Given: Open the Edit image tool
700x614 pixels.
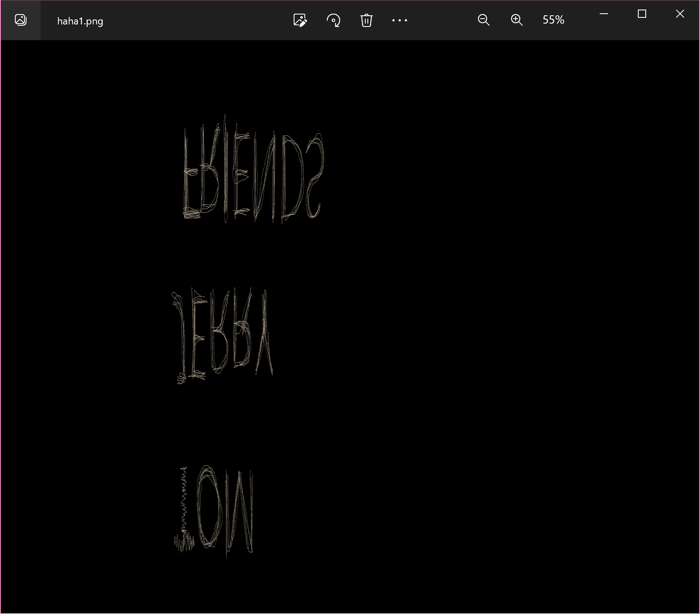Looking at the screenshot, I should pyautogui.click(x=299, y=20).
